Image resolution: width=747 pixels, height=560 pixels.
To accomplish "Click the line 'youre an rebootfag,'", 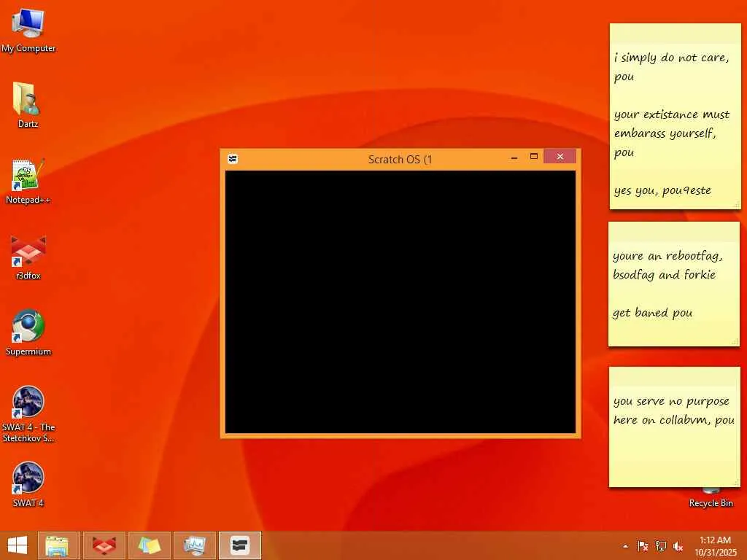I will point(667,256).
